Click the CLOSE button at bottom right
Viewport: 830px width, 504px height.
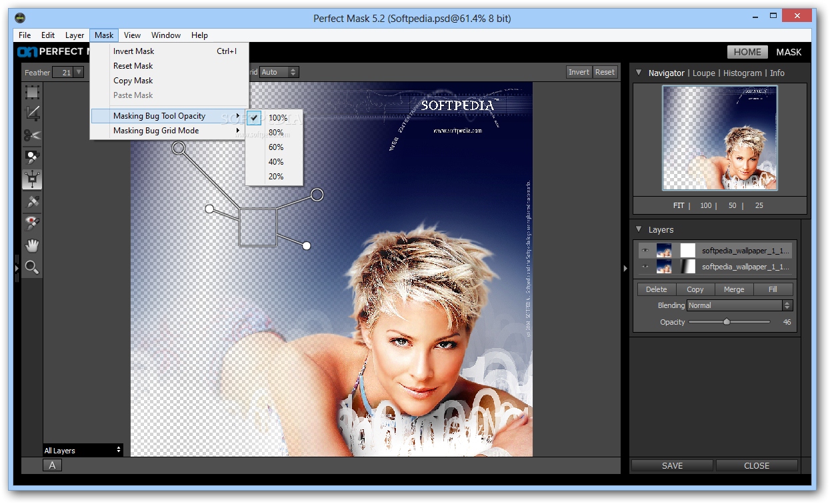pyautogui.click(x=757, y=465)
